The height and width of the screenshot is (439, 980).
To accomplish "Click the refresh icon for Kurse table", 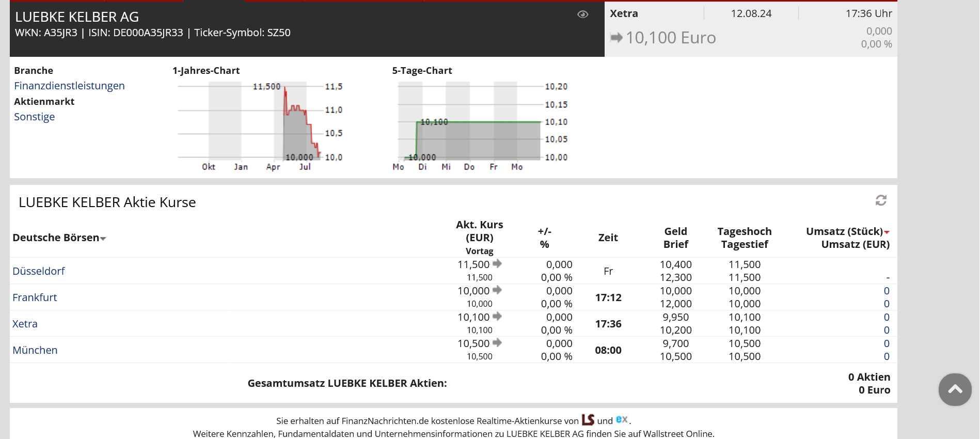I will tap(881, 200).
